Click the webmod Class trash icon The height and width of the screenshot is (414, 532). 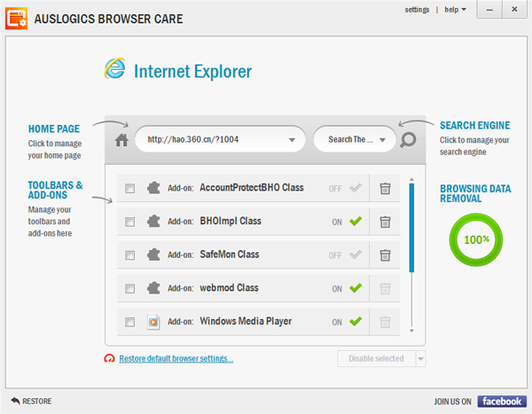click(385, 289)
